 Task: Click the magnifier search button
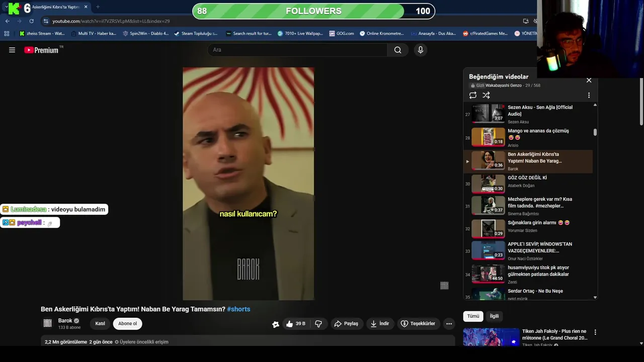coord(398,50)
